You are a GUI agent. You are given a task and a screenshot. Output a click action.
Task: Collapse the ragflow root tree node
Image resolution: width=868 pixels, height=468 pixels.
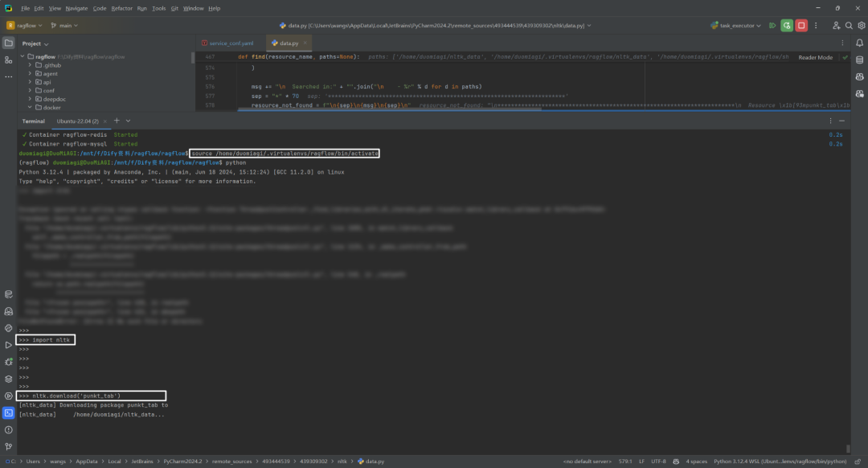coord(23,56)
